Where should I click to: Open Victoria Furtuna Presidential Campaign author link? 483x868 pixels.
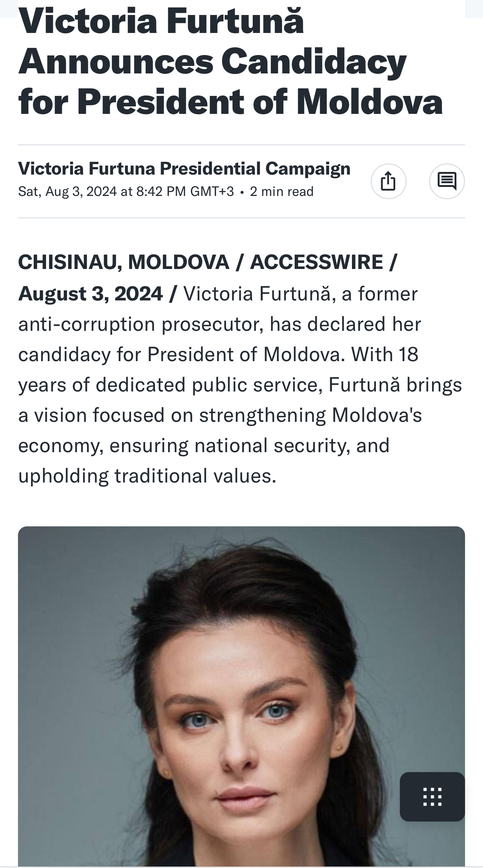click(184, 169)
